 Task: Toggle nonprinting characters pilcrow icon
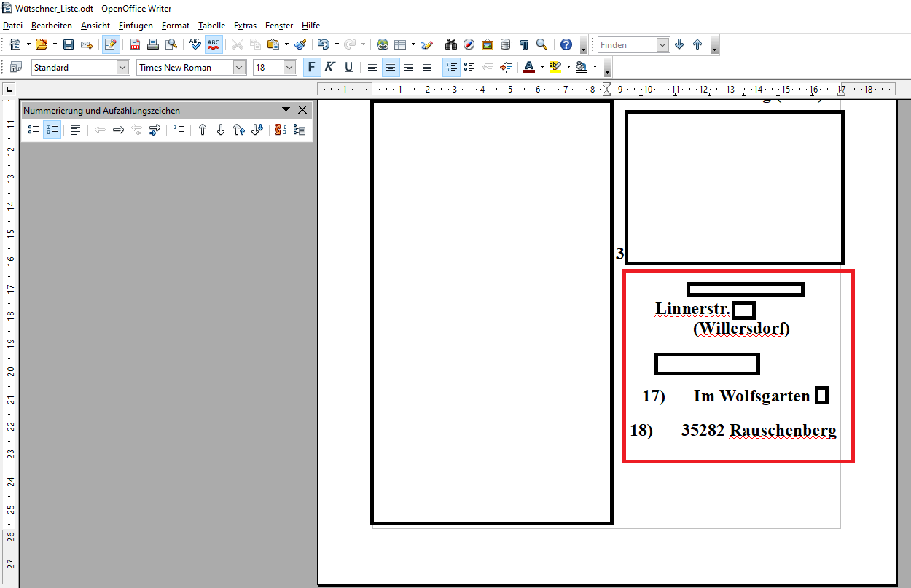point(523,44)
